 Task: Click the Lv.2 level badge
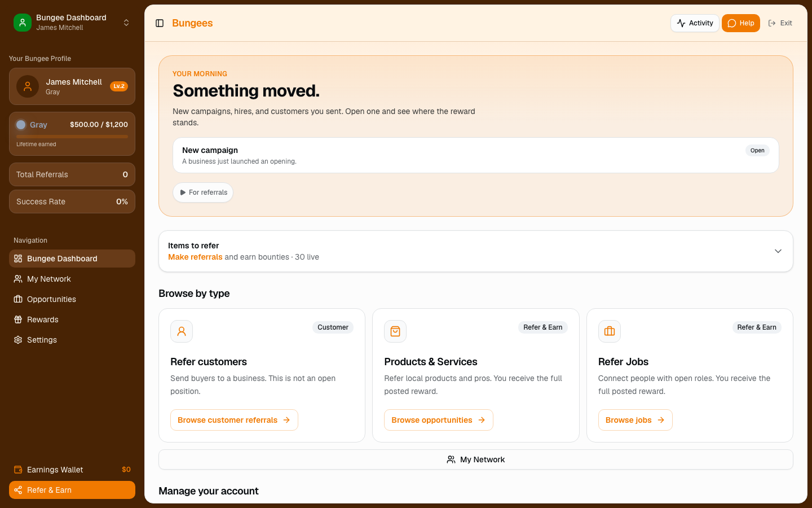tap(119, 86)
